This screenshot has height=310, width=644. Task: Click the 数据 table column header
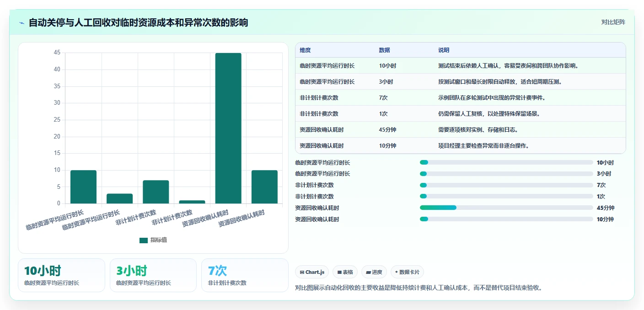384,50
